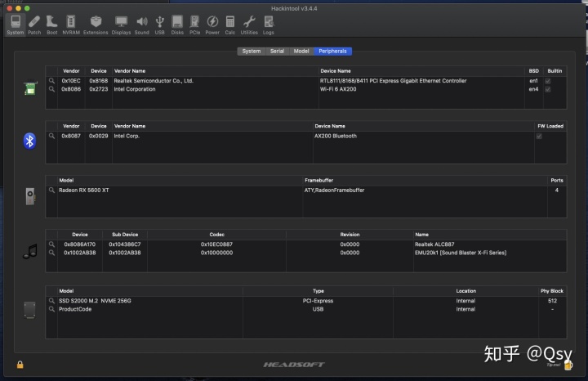The height and width of the screenshot is (381, 588).
Task: Open the System toolbar section
Action: click(16, 25)
